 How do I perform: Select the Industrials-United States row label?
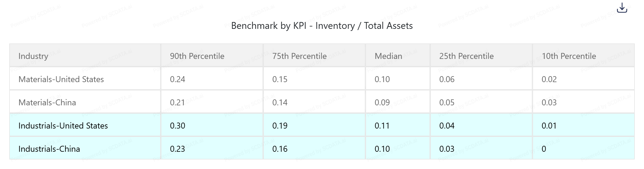point(63,126)
